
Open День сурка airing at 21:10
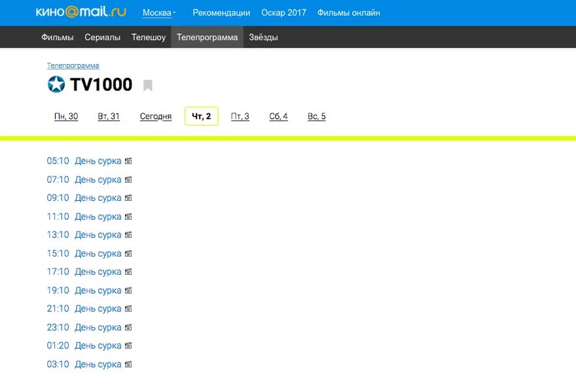(98, 309)
